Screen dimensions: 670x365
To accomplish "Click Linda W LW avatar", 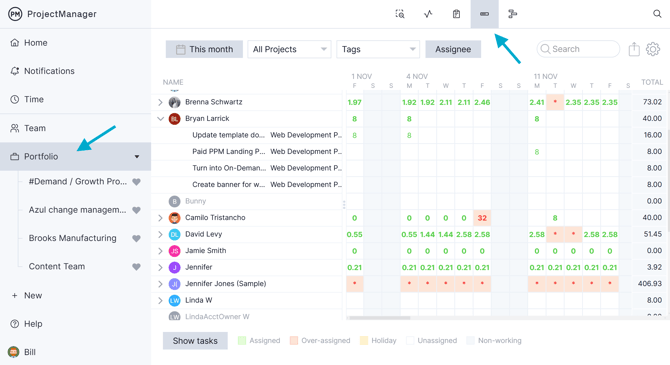I will click(x=174, y=300).
